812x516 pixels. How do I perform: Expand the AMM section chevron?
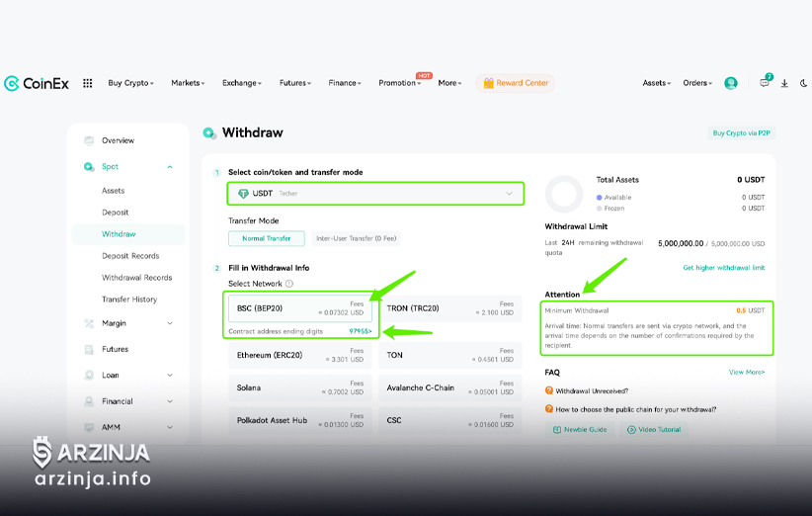pos(170,427)
